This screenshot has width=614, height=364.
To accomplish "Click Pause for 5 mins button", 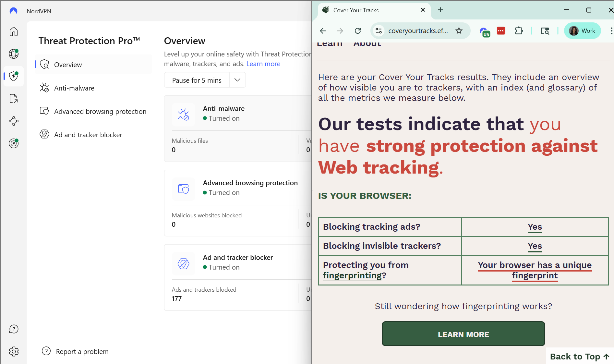I will (x=197, y=80).
